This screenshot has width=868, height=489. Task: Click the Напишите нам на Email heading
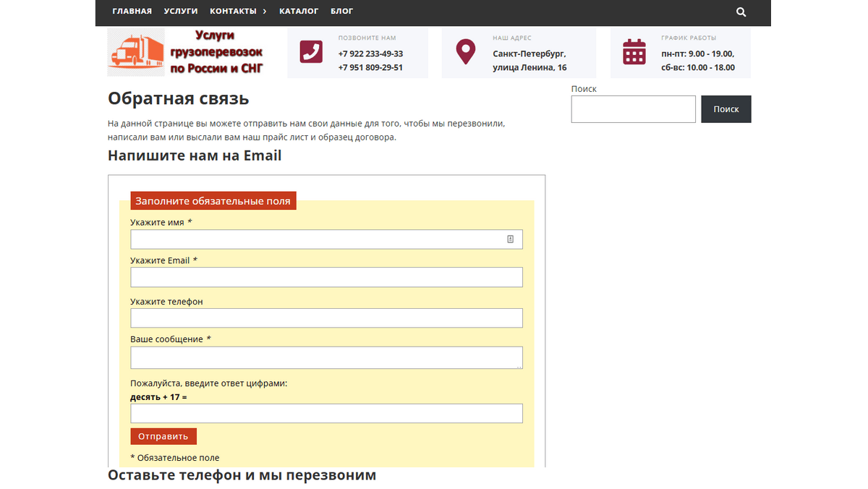(x=195, y=156)
